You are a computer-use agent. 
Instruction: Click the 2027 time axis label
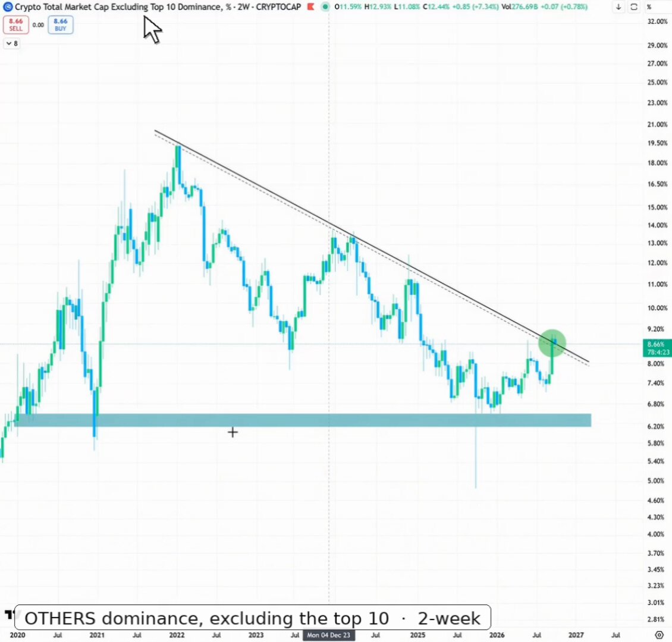coord(576,635)
